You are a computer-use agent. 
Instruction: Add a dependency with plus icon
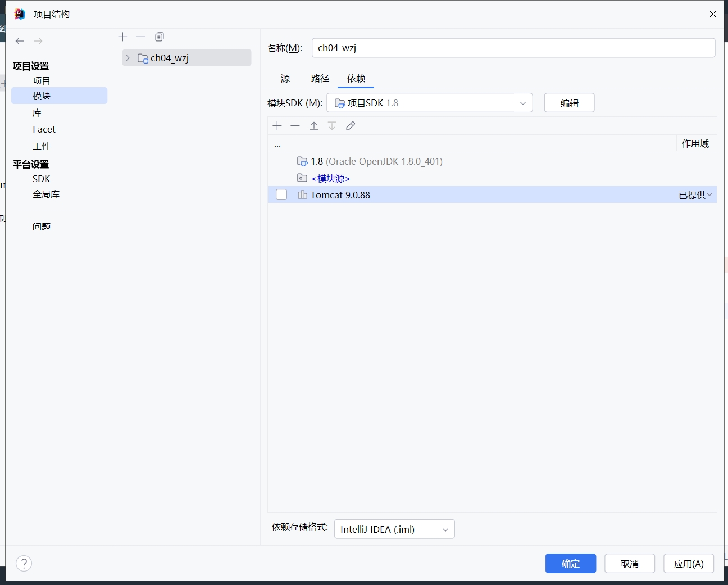pos(277,126)
